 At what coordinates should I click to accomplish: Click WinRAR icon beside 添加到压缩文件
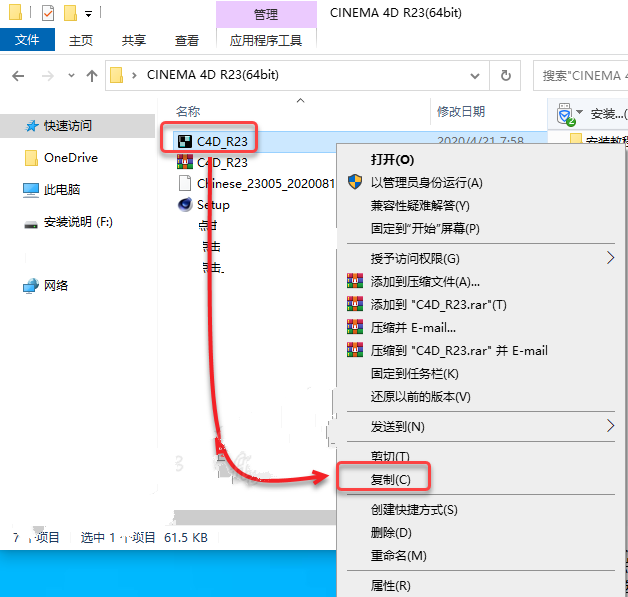(355, 281)
